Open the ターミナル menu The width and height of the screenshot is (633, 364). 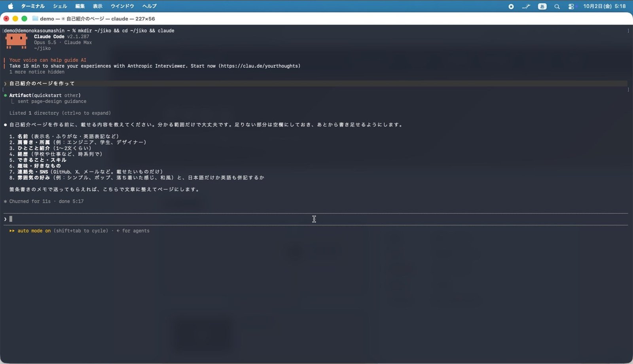click(33, 6)
